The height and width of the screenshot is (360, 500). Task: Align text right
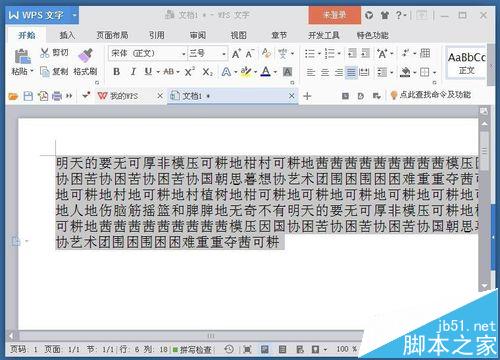339,72
